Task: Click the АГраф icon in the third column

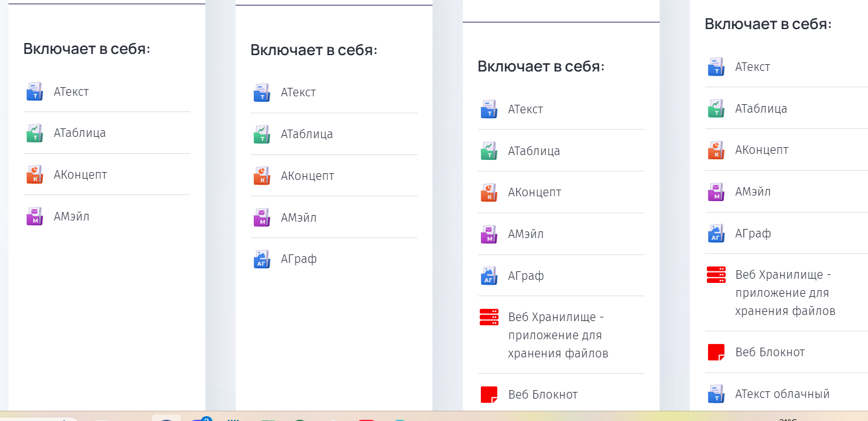Action: (489, 276)
